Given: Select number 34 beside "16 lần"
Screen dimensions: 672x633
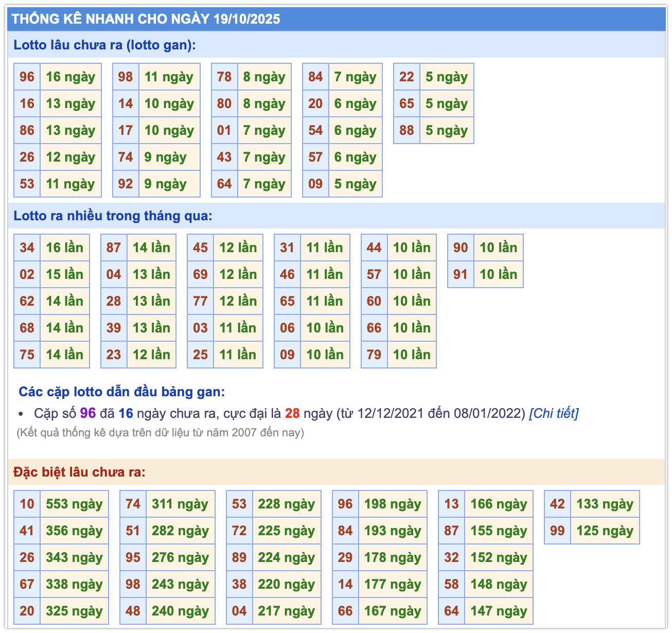Looking at the screenshot, I should coord(27,248).
